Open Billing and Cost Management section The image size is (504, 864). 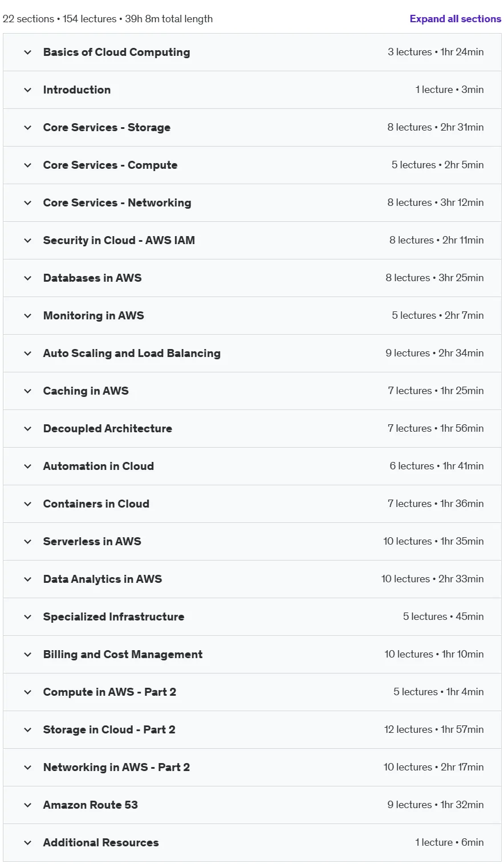(x=252, y=655)
